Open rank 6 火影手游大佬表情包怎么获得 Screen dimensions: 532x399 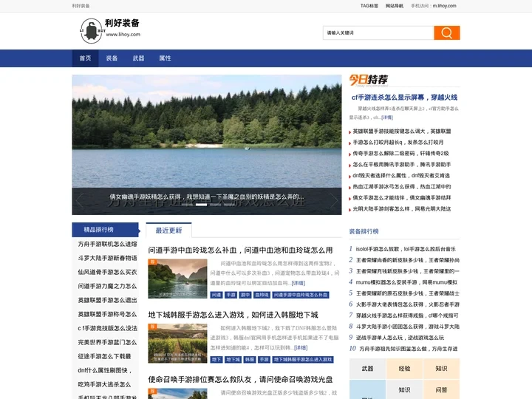coord(407,304)
